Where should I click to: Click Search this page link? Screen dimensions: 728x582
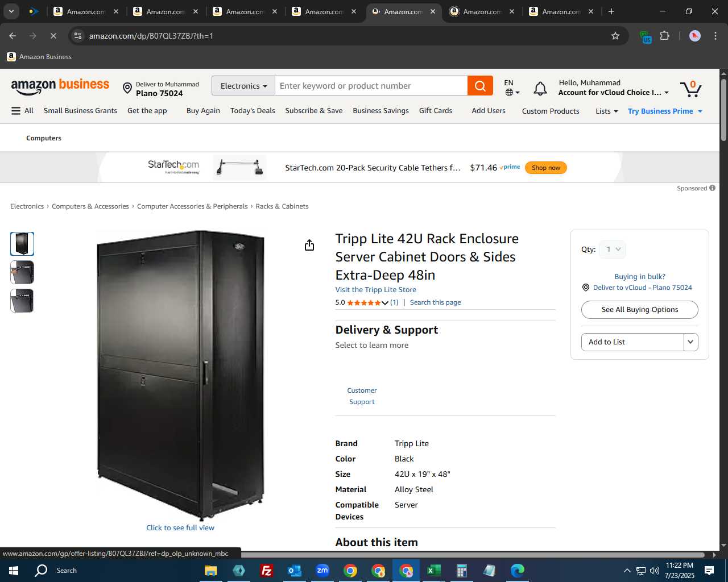point(436,302)
